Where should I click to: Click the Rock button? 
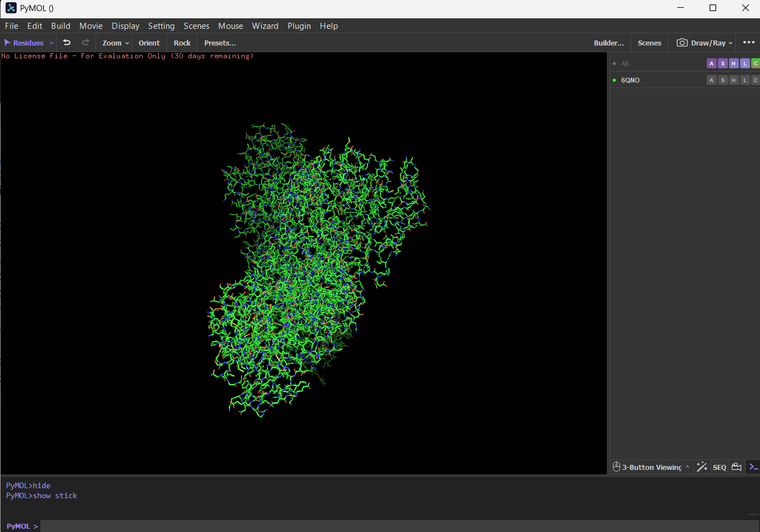tap(182, 43)
